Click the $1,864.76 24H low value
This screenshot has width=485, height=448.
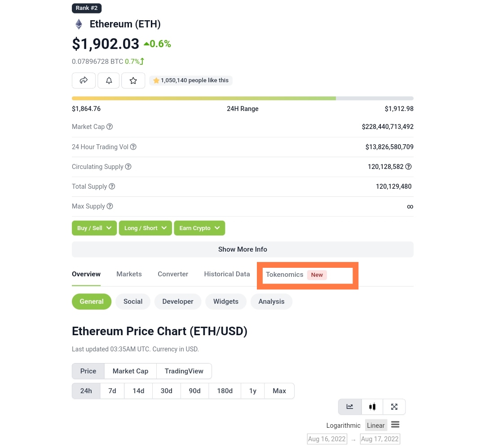(x=86, y=109)
